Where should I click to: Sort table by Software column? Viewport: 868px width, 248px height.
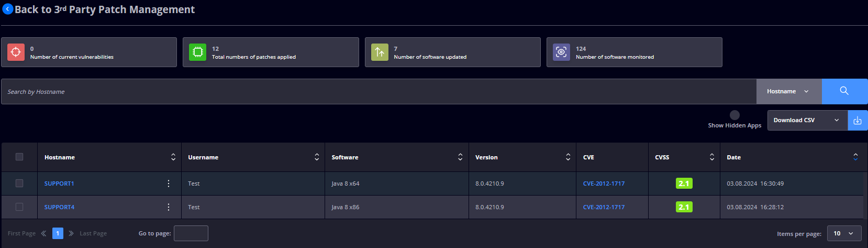[460, 157]
